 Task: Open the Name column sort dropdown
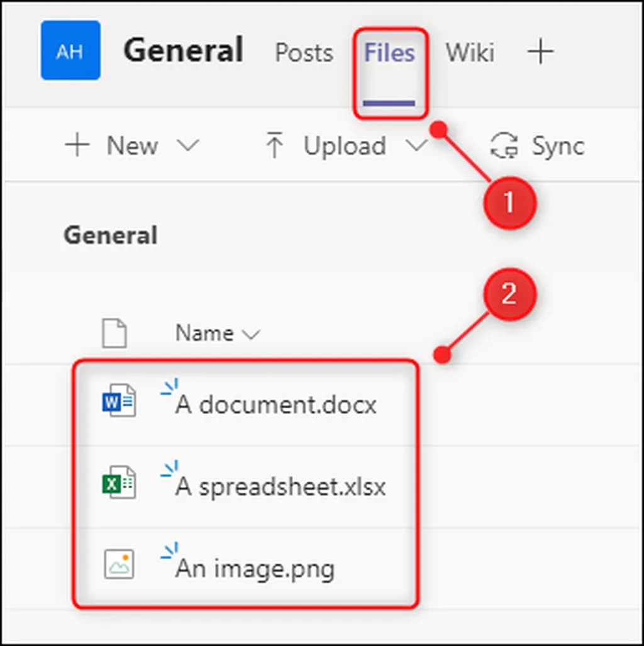251,334
